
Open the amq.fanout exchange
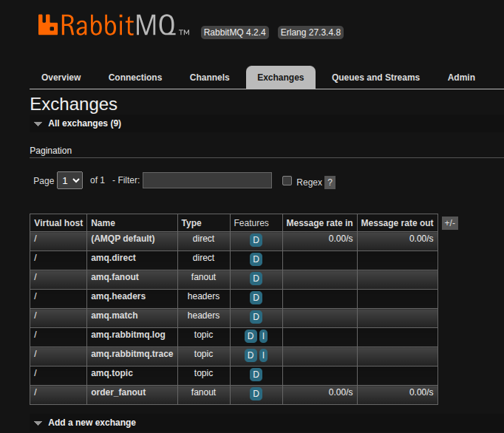coord(115,277)
